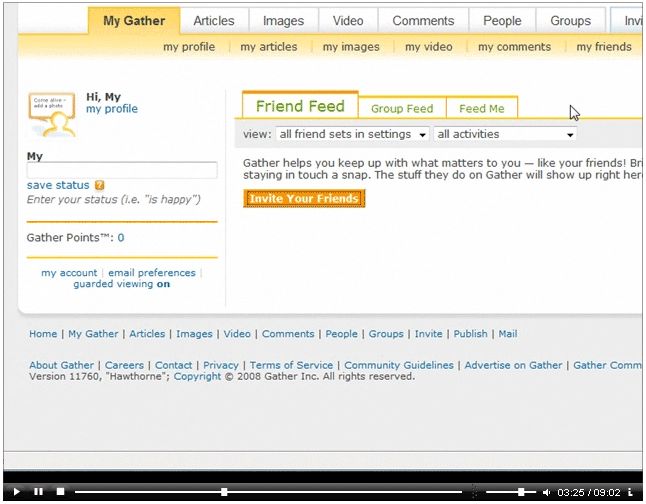Open my profile link under greeting
This screenshot has height=504, width=646.
click(112, 109)
